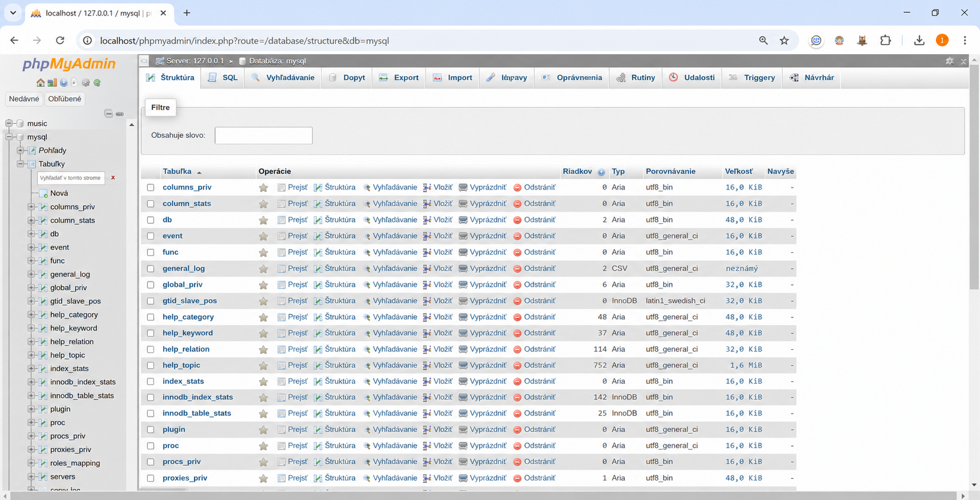
Task: Expand the plugin table tree node
Action: pyautogui.click(x=31, y=409)
